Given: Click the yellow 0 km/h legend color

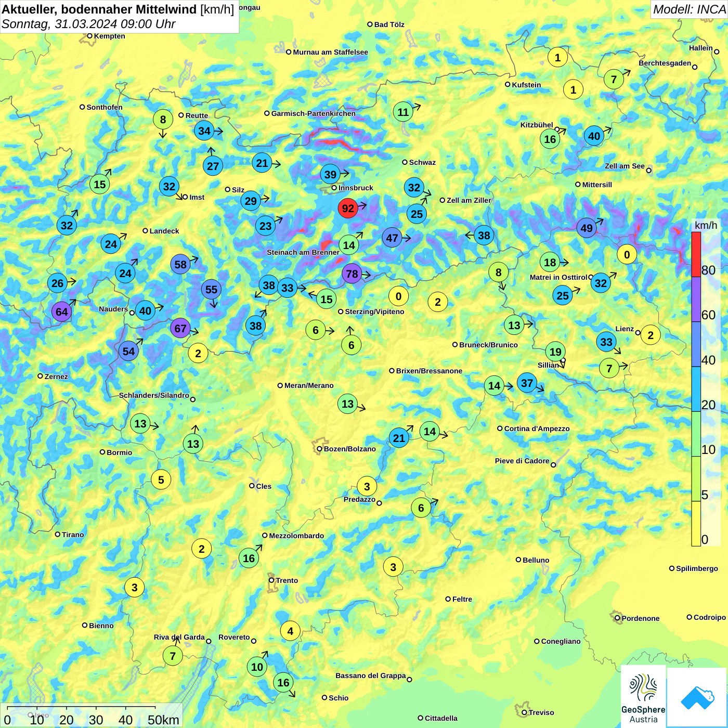Looking at the screenshot, I should pos(696,524).
